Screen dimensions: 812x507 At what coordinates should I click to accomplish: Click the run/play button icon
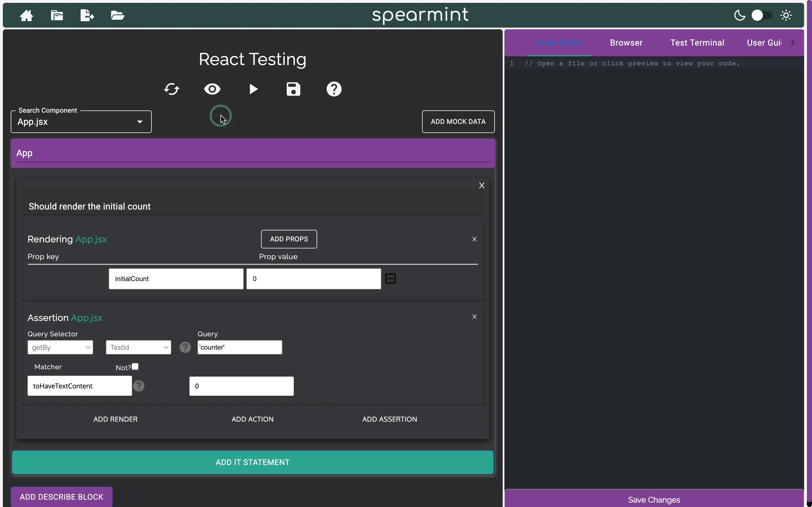click(253, 89)
